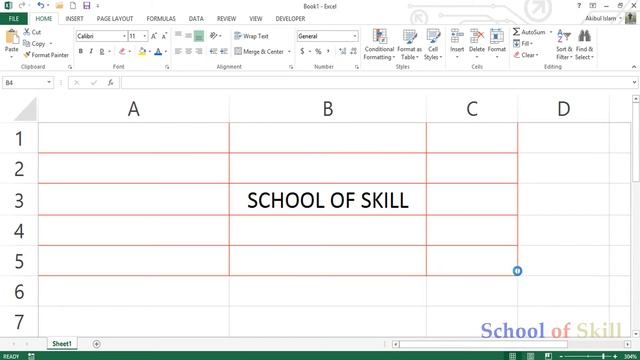Open Conditional Formatting menu

[x=379, y=45]
